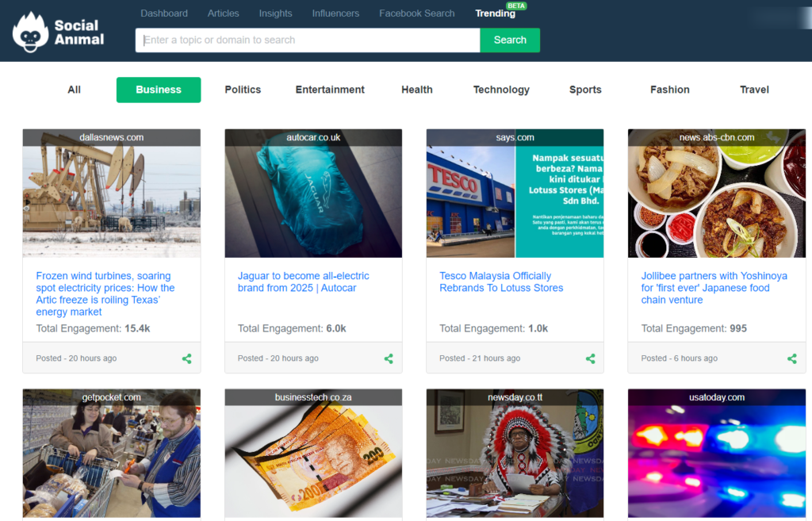Switch to the Entertainment category
This screenshot has width=812, height=521.
(330, 90)
